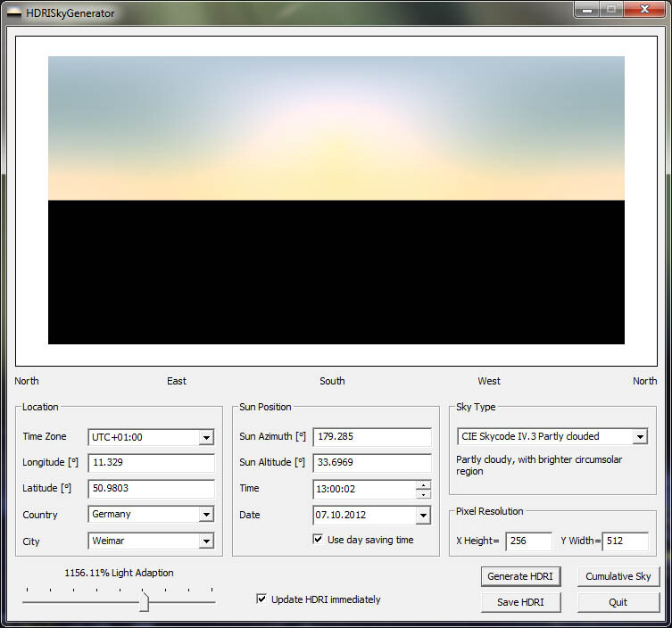Image resolution: width=672 pixels, height=628 pixels.
Task: Click the Longitude input field
Action: 152,463
